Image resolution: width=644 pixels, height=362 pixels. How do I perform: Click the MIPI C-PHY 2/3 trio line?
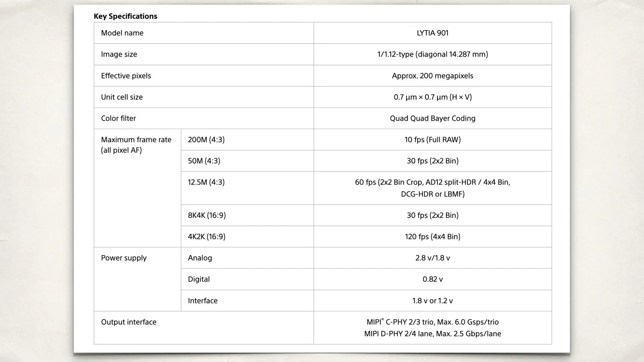pos(432,322)
